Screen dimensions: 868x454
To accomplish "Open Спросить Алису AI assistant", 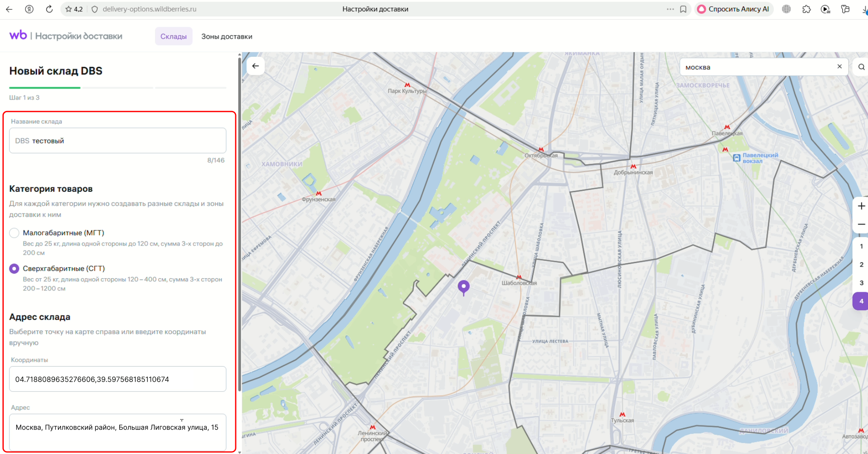I will [x=734, y=9].
